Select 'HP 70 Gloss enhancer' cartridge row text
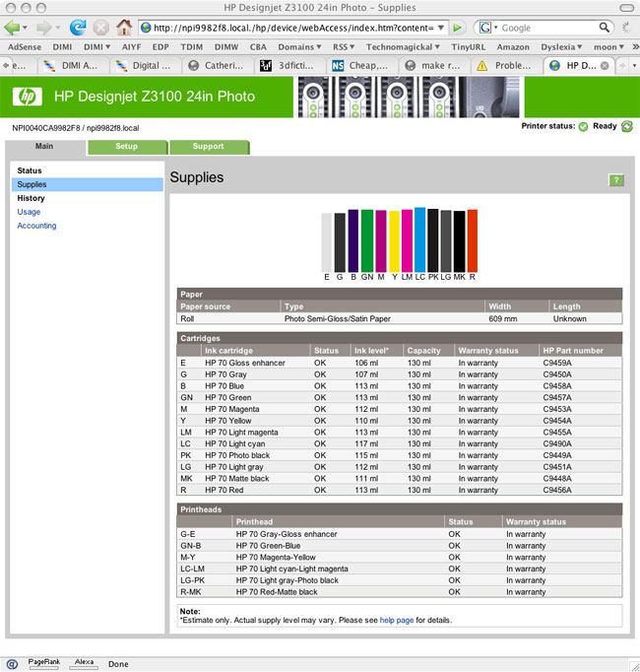Viewport: 640px width, 672px height. (x=245, y=363)
